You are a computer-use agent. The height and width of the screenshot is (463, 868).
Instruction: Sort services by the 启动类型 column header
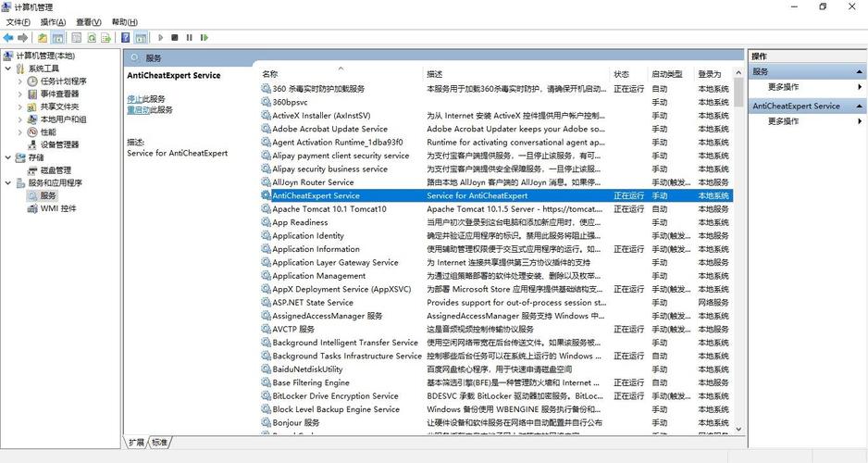click(666, 74)
